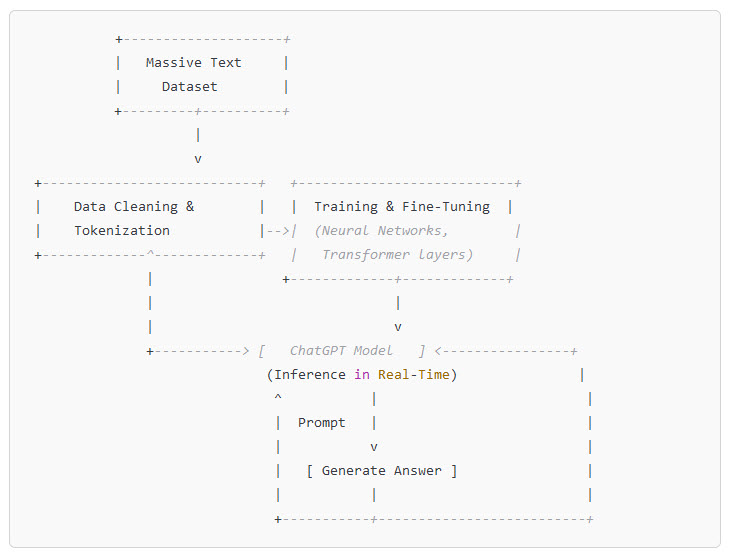Click the up caret above the Prompt label
This screenshot has width=729, height=554.
278,398
